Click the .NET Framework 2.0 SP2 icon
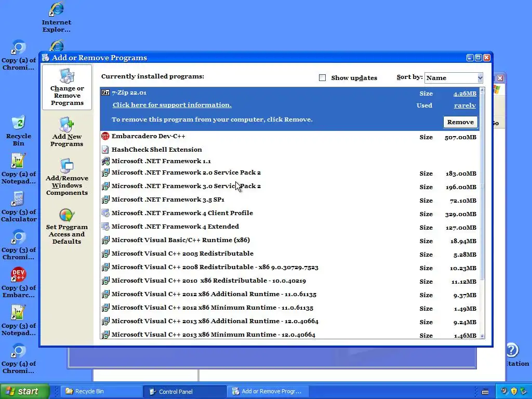 click(105, 172)
